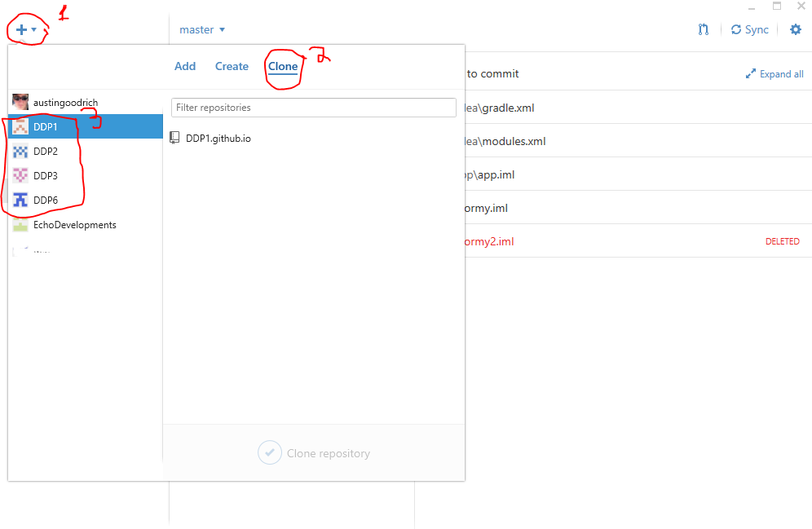The width and height of the screenshot is (812, 529).
Task: Click the plus add repository icon
Action: 22,29
